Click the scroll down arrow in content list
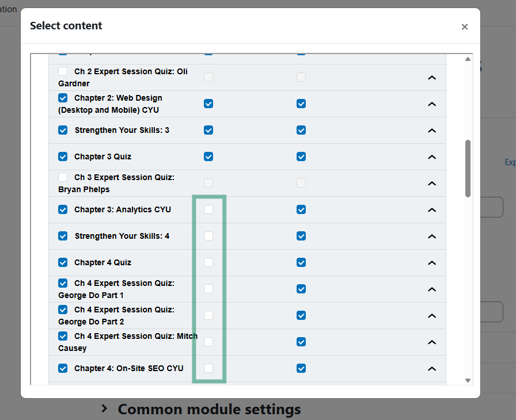 (x=468, y=380)
